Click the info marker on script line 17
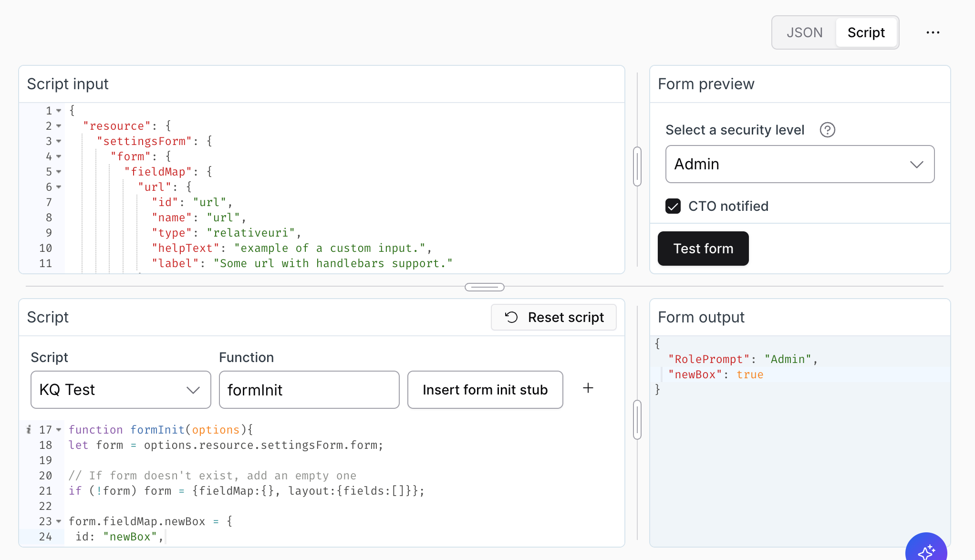This screenshot has height=560, width=975. point(29,430)
